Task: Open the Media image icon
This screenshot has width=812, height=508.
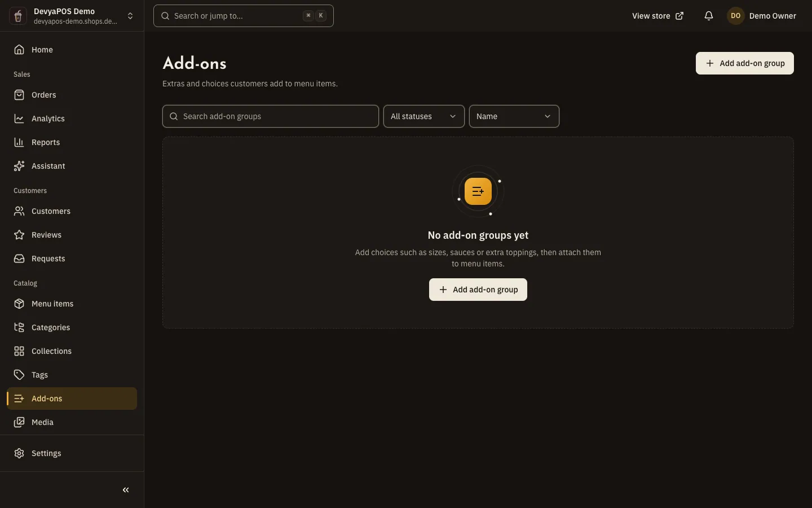Action: pyautogui.click(x=19, y=422)
